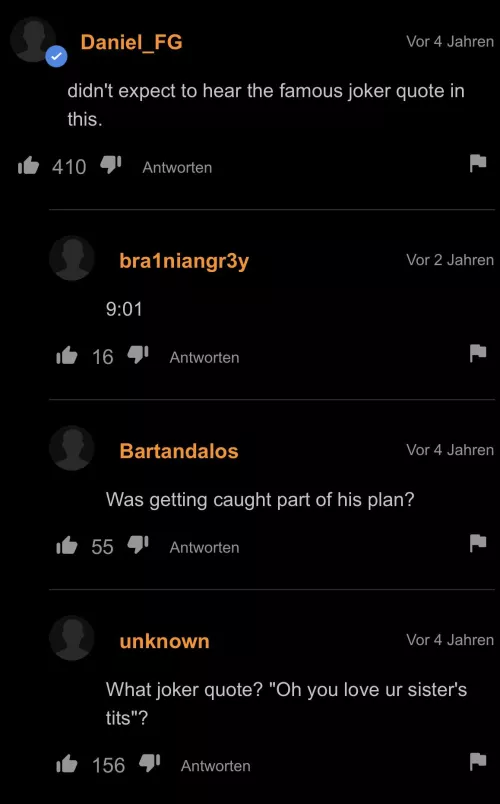The width and height of the screenshot is (500, 804).
Task: Reply to bra1niangr3y via Antworten
Action: click(x=204, y=357)
